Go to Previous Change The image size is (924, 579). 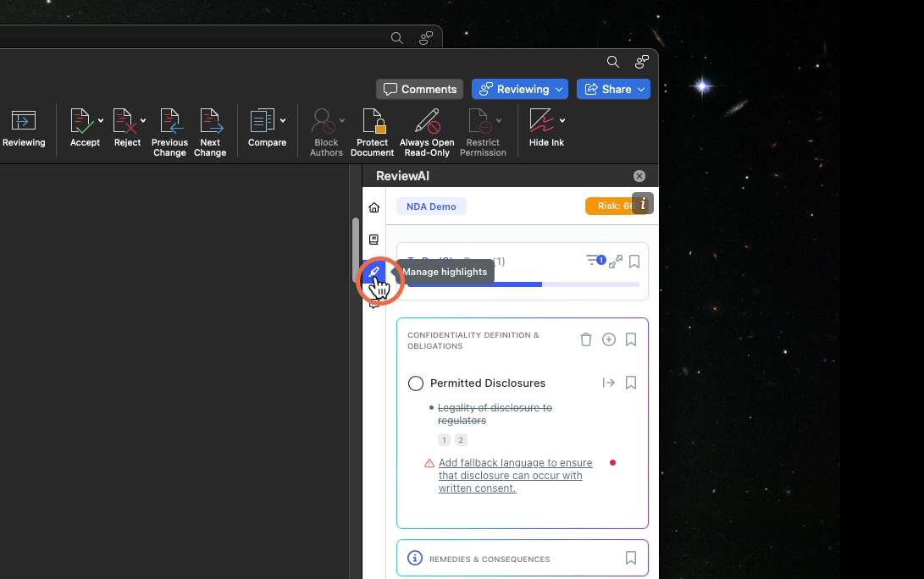point(169,133)
